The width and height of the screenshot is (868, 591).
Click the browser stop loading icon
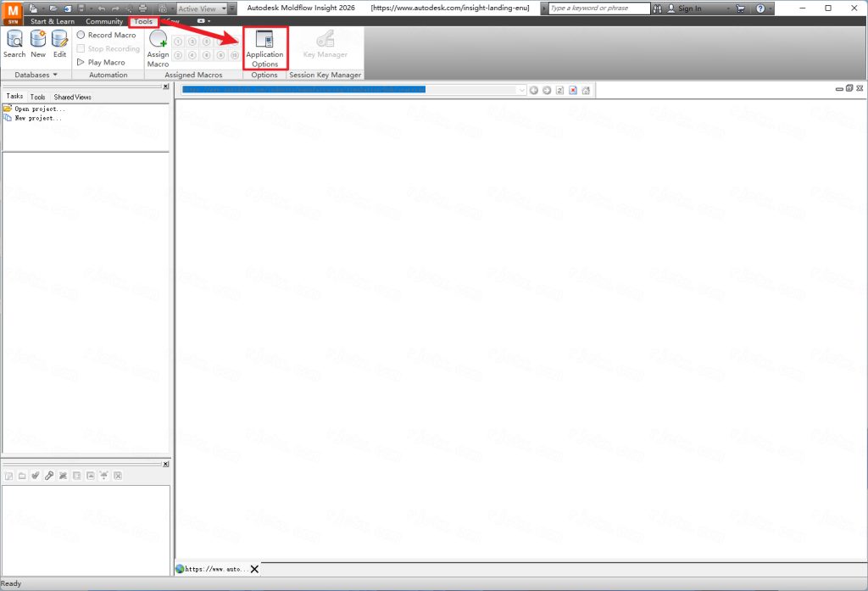[573, 90]
